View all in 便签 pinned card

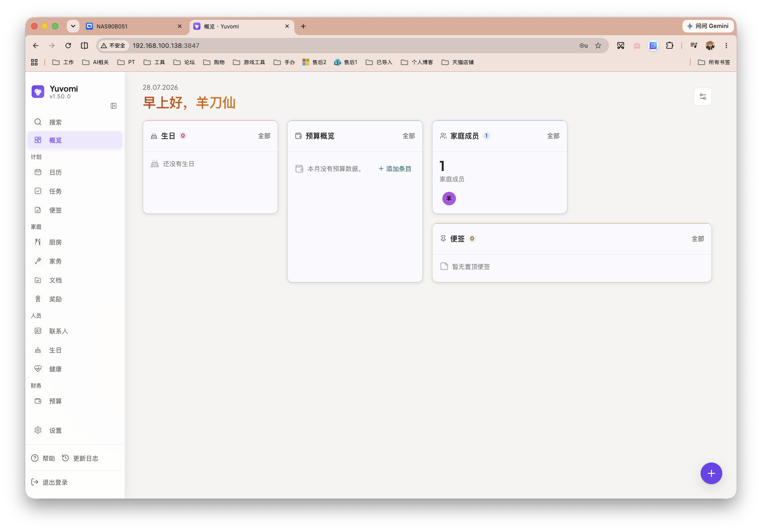[697, 239]
